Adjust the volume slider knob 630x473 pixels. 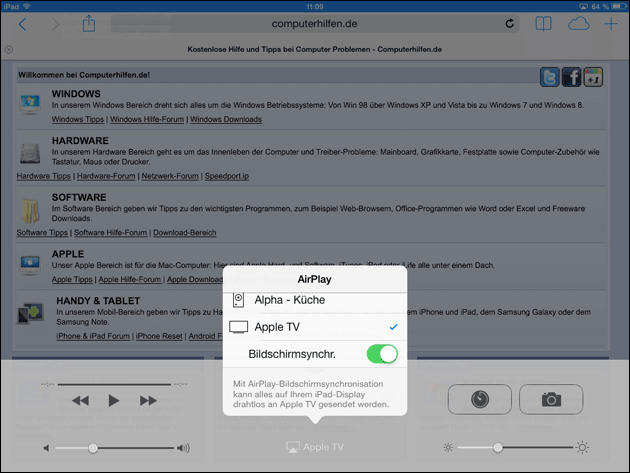93,448
